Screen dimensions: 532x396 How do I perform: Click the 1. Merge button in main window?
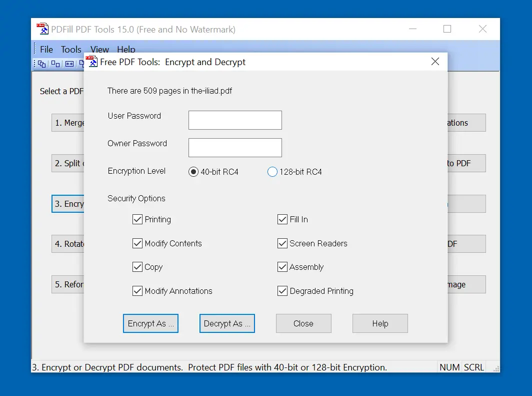point(68,123)
